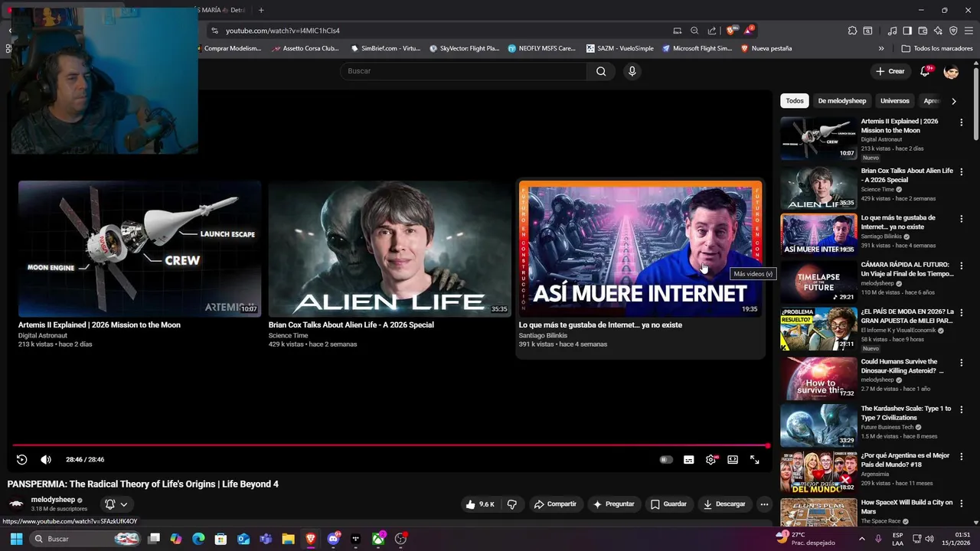980x551 pixels.
Task: Click the share page icon in address bar
Action: pyautogui.click(x=712, y=31)
